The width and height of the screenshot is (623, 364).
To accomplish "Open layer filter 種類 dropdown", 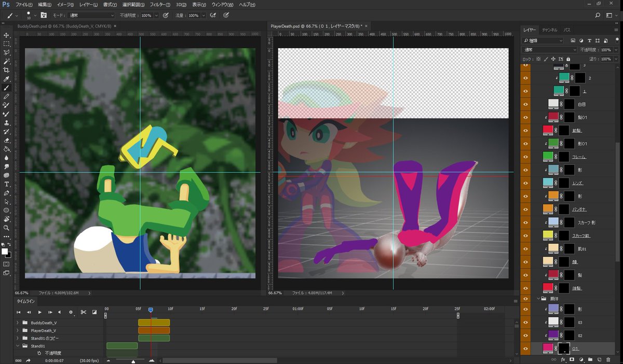I will click(543, 40).
